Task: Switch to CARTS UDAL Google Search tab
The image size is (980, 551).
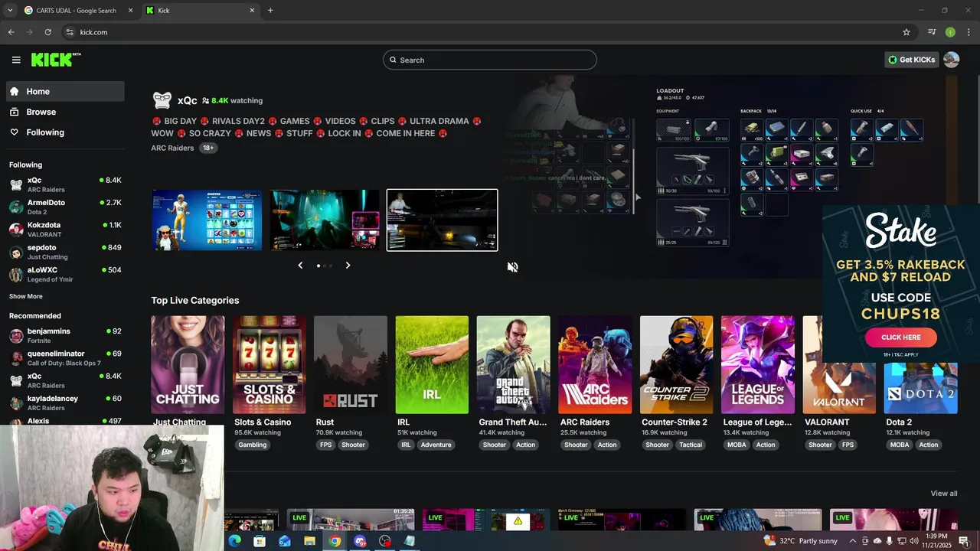Action: tap(75, 11)
